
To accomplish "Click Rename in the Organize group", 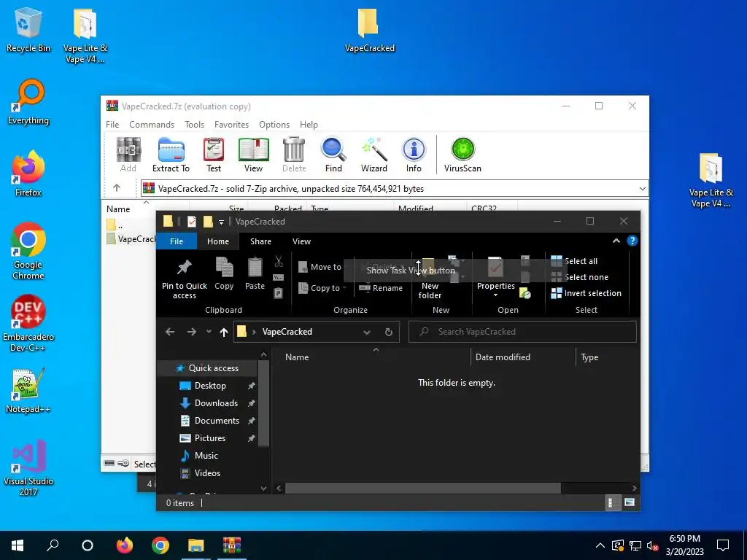I will pyautogui.click(x=381, y=288).
